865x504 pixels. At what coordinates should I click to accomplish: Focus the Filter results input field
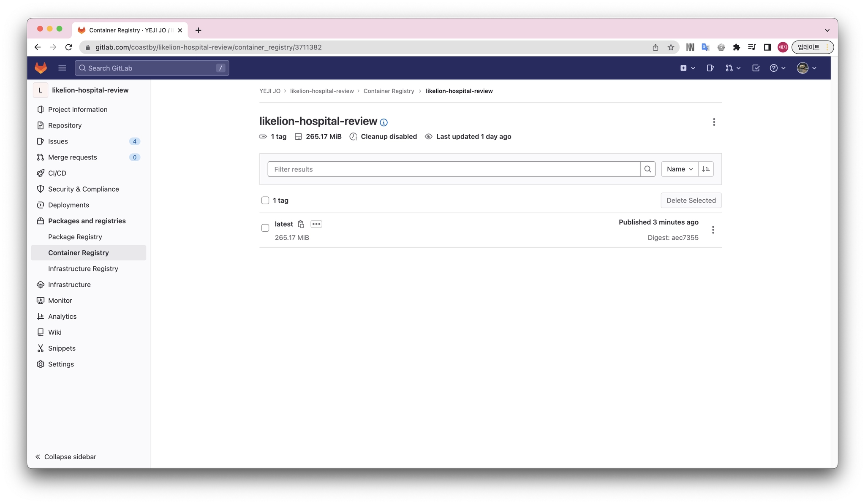tap(454, 169)
